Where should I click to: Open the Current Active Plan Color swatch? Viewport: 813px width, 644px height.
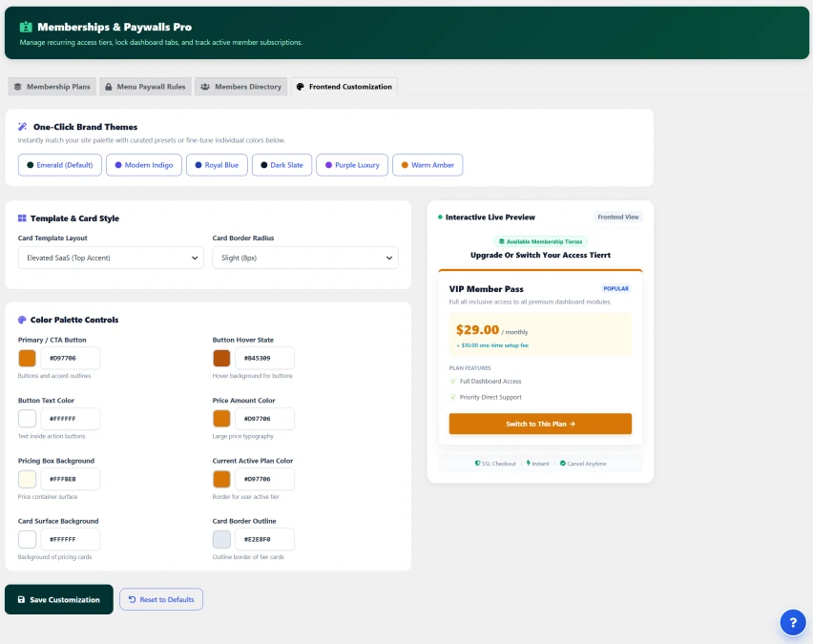[221, 479]
